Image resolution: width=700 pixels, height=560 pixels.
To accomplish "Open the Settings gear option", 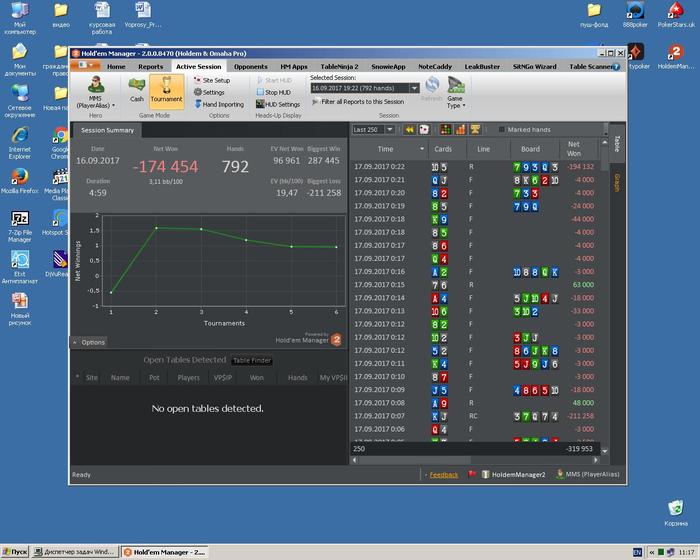I will 209,92.
